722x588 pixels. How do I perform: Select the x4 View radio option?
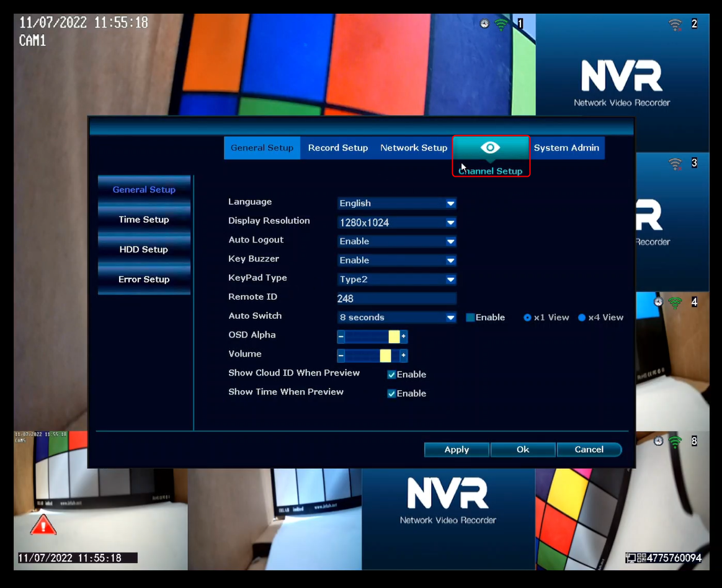pyautogui.click(x=582, y=317)
